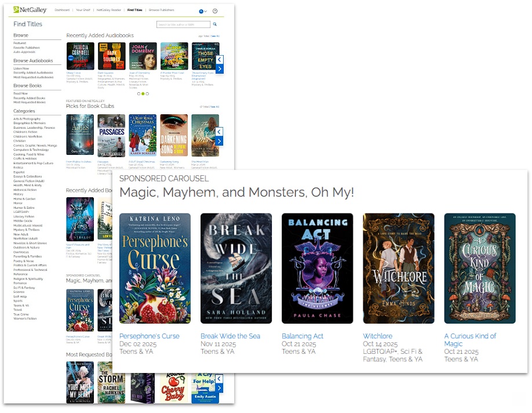Viewport: 532px width, 413px height.
Task: Select Comics, Graphic Novels, Manga category
Action: 35,146
